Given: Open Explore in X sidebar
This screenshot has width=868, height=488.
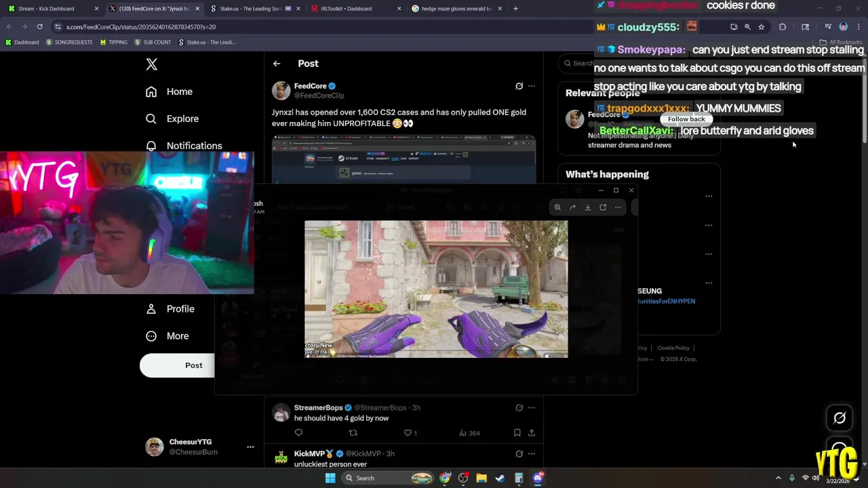Looking at the screenshot, I should coord(172,119).
